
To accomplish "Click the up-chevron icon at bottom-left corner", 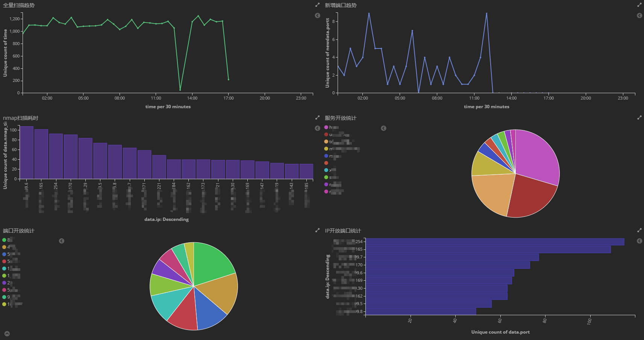I will pyautogui.click(x=7, y=333).
